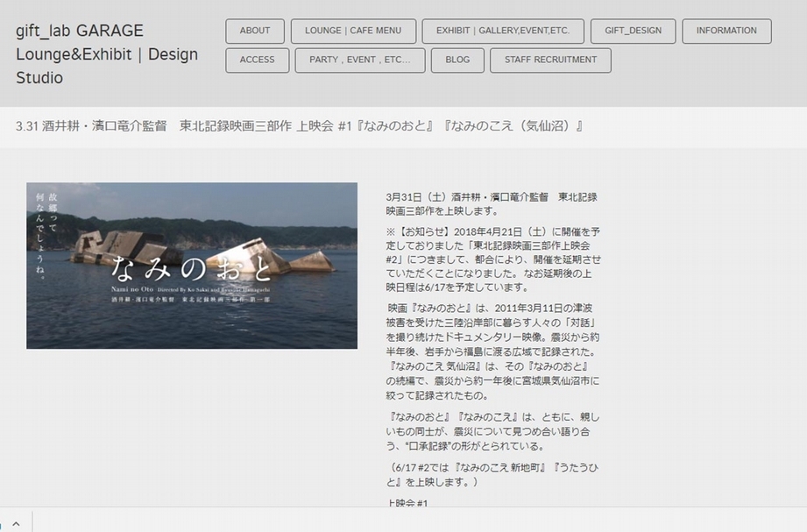The width and height of the screenshot is (807, 532).
Task: Click the paragraph starting 映画『なみのおと』は
Action: [x=493, y=351]
